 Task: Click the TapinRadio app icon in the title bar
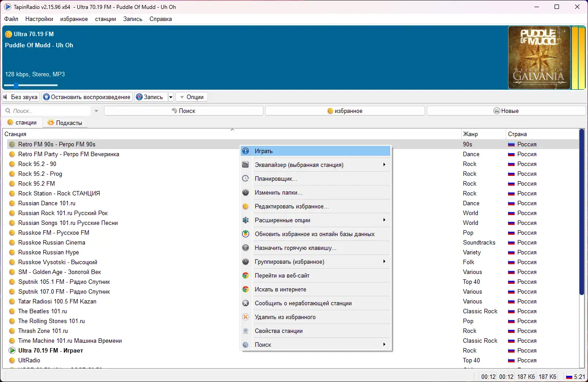8,7
